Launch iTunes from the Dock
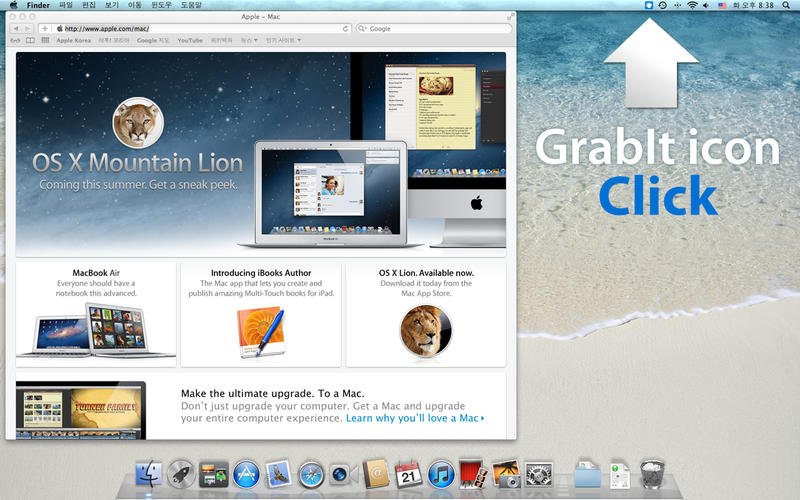800x500 pixels. (x=441, y=474)
